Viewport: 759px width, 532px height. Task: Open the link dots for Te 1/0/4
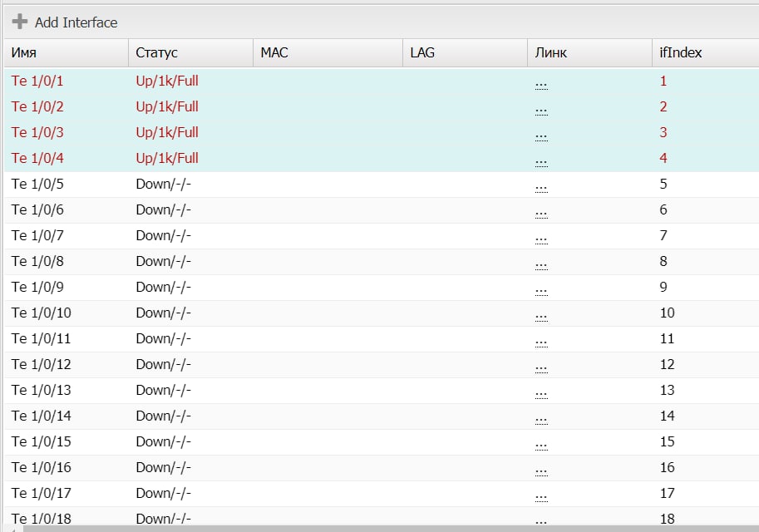tap(541, 163)
